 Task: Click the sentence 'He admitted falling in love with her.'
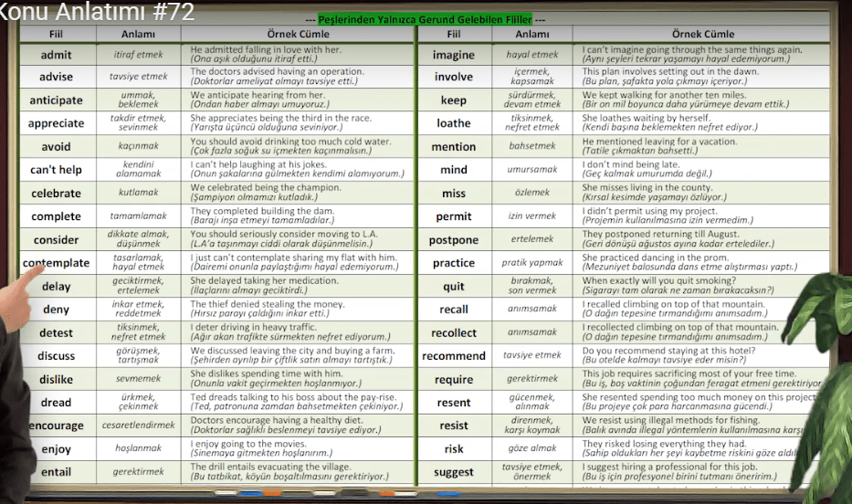click(x=266, y=49)
